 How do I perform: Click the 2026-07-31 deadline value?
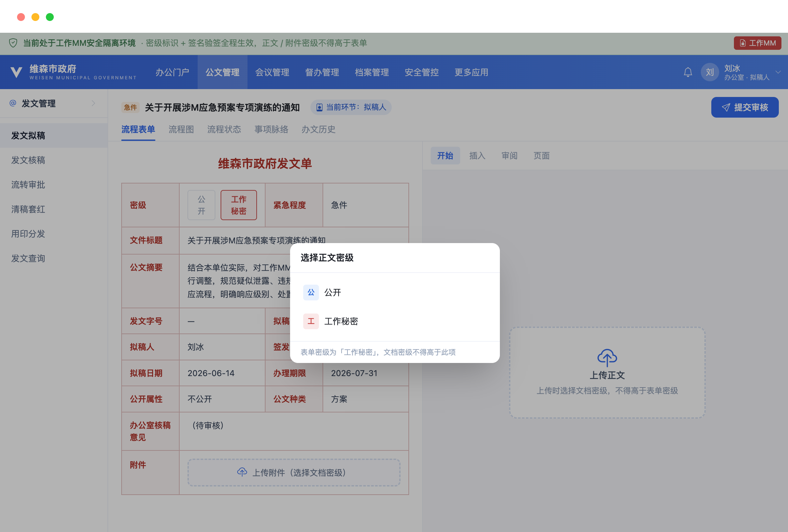point(354,373)
